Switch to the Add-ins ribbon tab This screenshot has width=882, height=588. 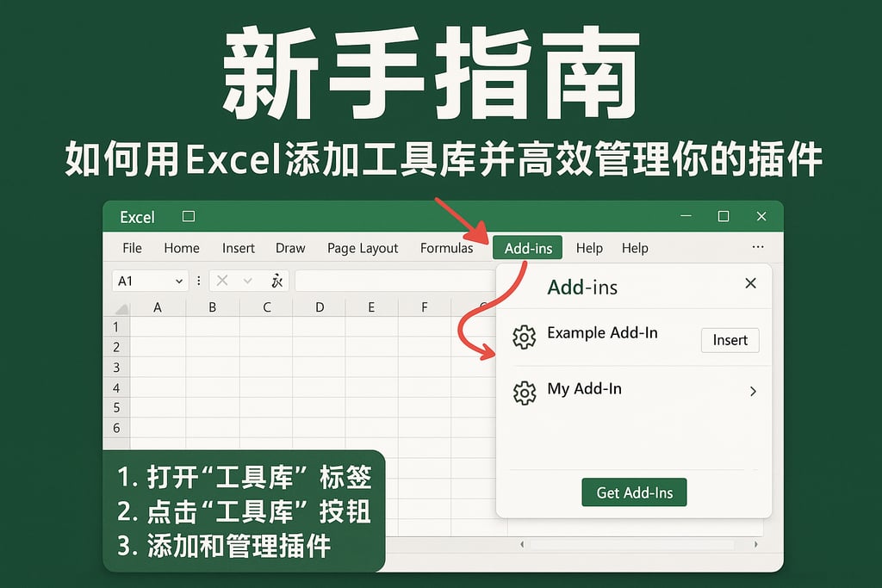(x=528, y=247)
